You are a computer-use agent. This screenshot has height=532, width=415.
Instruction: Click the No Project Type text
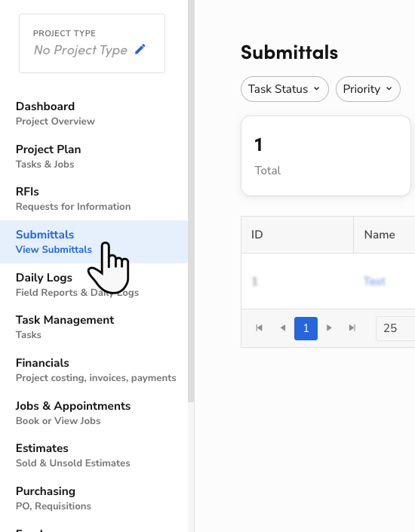[x=81, y=50]
